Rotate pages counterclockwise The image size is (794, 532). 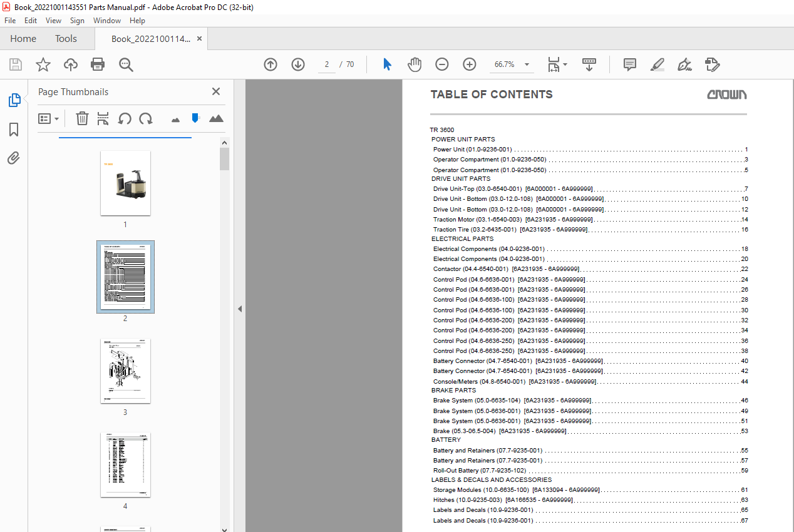pos(125,118)
